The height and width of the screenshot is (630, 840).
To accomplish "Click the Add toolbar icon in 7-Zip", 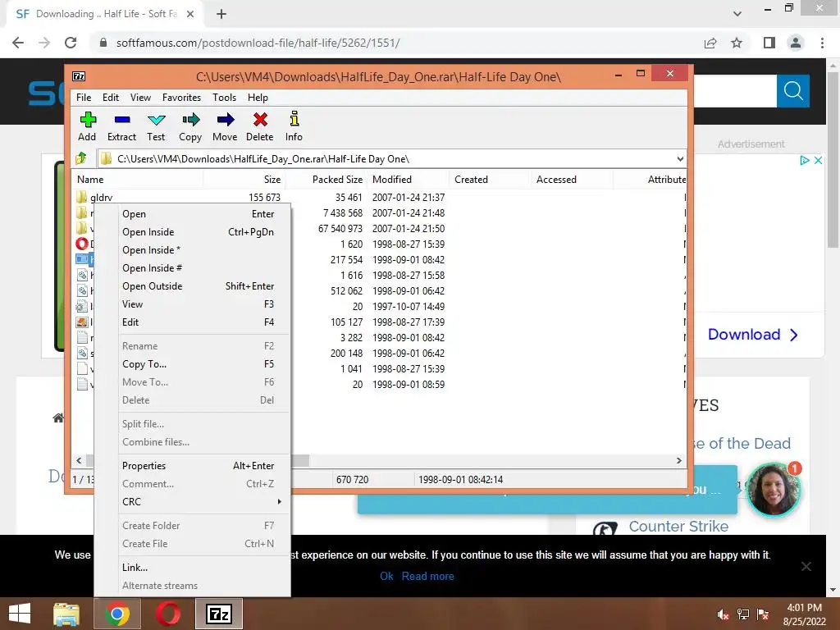I will pos(88,120).
